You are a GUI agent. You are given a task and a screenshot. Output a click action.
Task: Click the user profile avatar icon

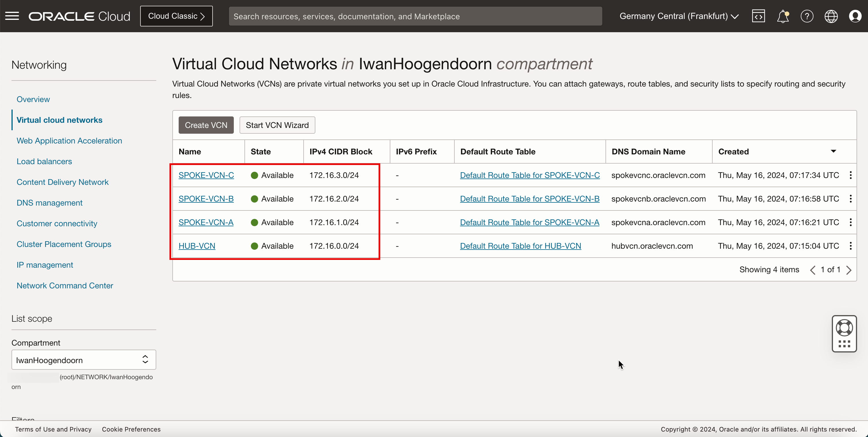coord(856,16)
